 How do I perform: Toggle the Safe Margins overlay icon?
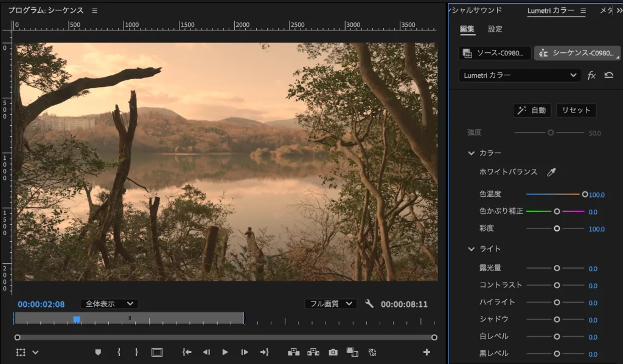click(x=157, y=351)
